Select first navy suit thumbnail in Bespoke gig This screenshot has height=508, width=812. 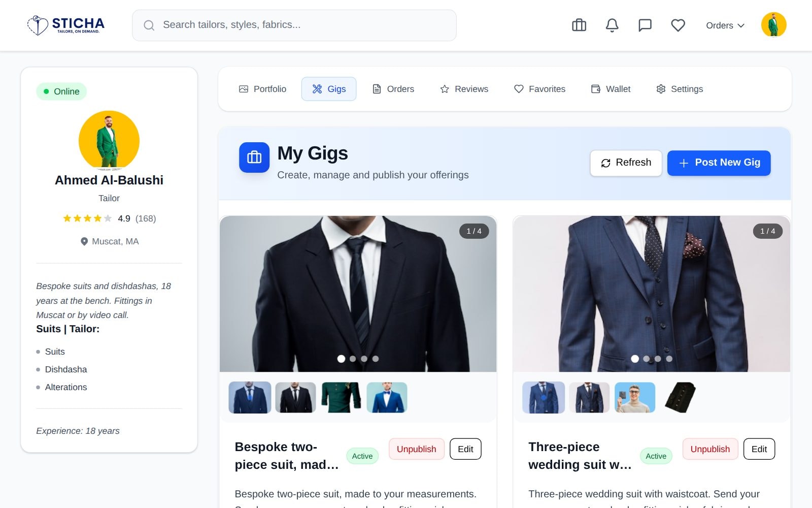(x=250, y=397)
